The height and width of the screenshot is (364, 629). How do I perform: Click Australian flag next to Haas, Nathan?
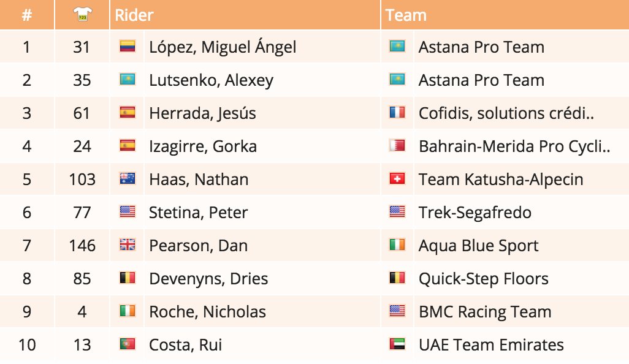pos(128,179)
